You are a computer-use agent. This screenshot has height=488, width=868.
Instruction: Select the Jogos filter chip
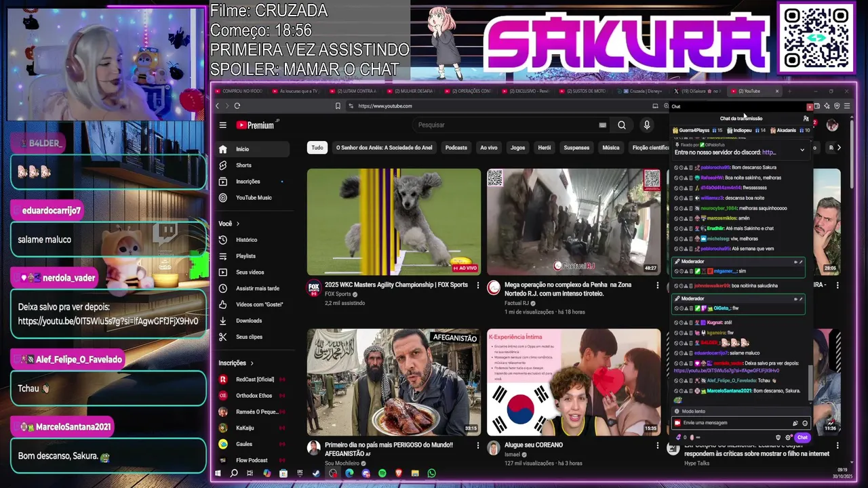point(517,148)
